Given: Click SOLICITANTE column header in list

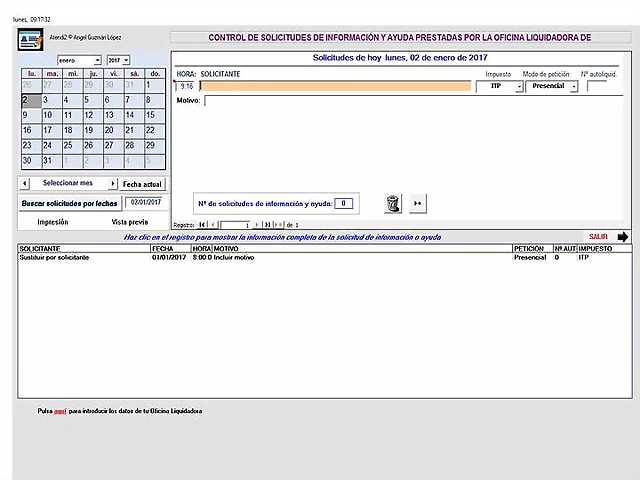Looking at the screenshot, I should coord(84,249).
